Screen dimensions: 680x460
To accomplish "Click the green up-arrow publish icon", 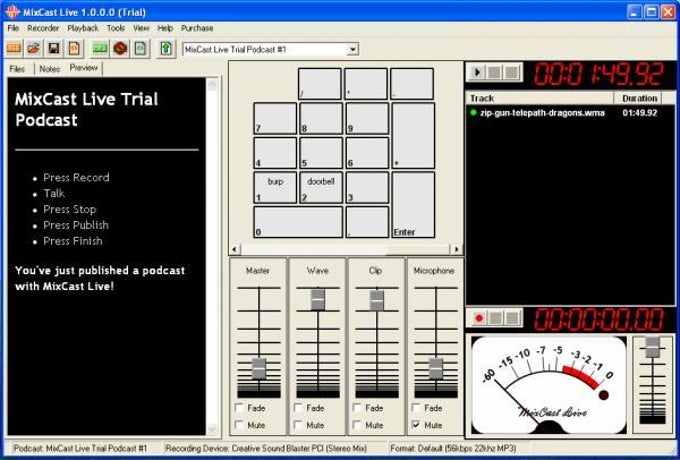I will [x=166, y=49].
